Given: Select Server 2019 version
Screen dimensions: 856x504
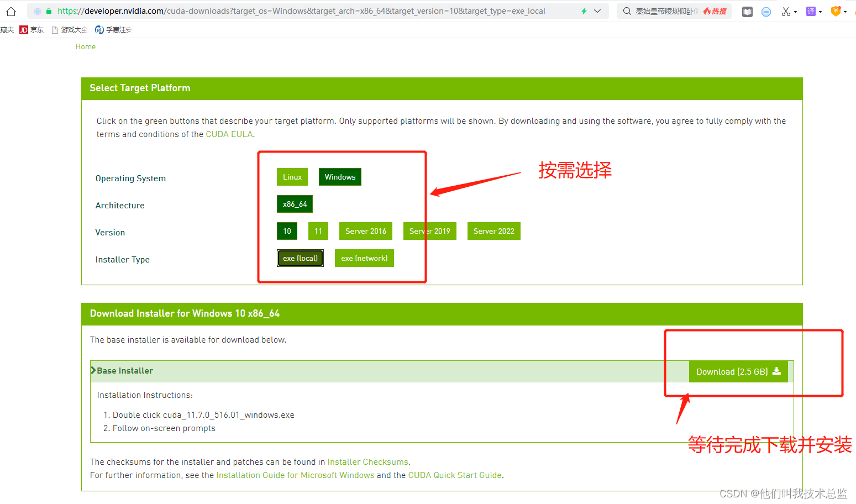Looking at the screenshot, I should 430,231.
